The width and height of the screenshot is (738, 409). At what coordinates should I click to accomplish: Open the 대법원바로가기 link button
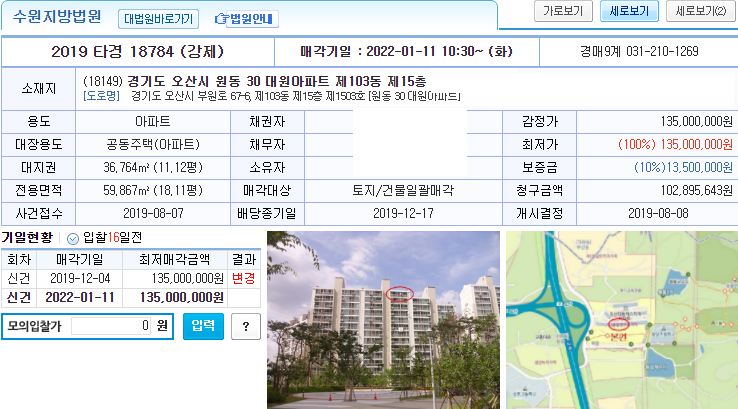pyautogui.click(x=158, y=19)
